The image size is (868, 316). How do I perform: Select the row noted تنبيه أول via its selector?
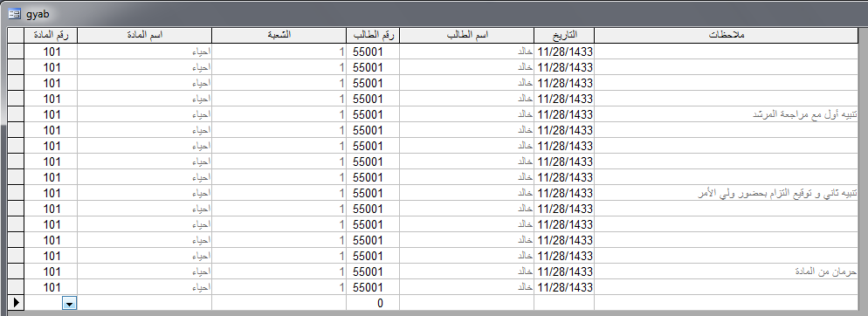[16, 114]
